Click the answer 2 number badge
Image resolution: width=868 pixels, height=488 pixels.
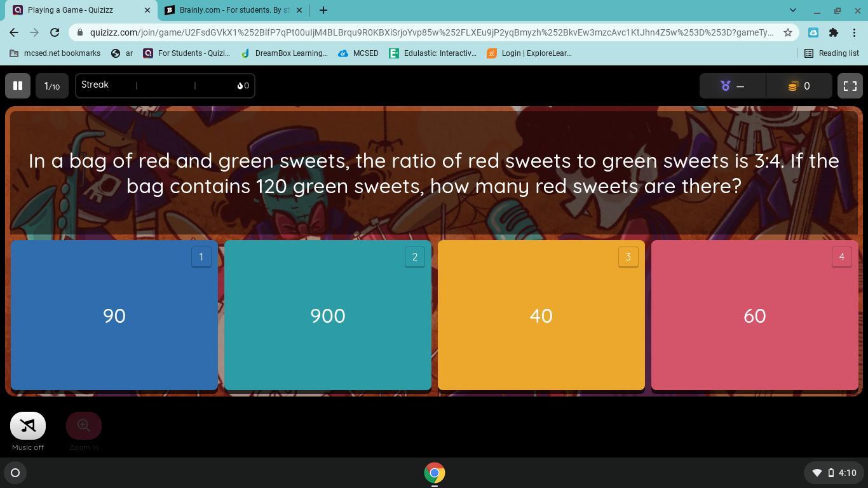tap(415, 257)
